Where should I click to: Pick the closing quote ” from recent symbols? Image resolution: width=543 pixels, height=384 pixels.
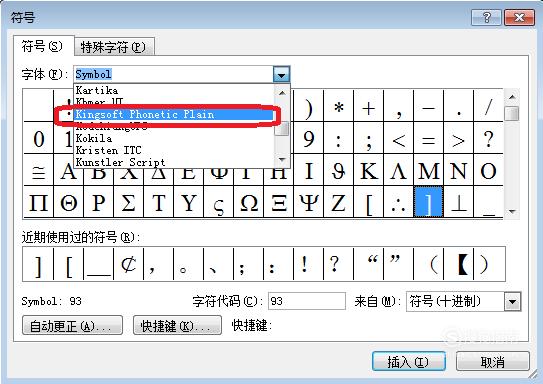click(399, 264)
